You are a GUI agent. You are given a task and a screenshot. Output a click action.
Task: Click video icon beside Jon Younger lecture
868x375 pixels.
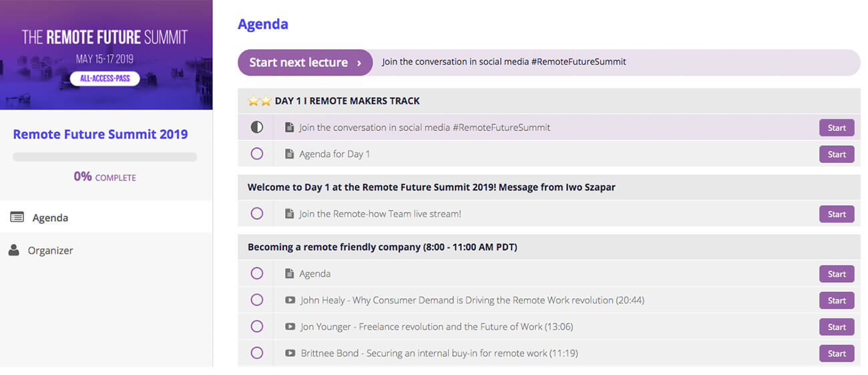(x=290, y=327)
